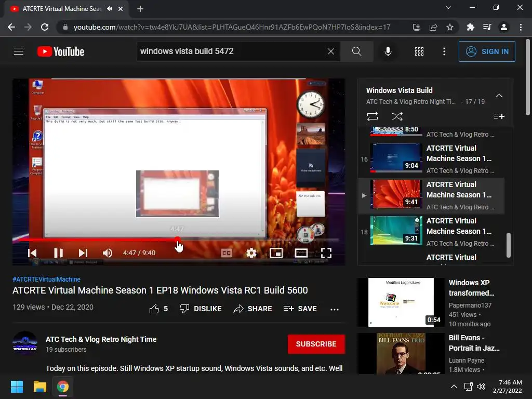Screen dimensions: 532x399
Task: Open more actions ellipsis under video
Action: (x=334, y=309)
